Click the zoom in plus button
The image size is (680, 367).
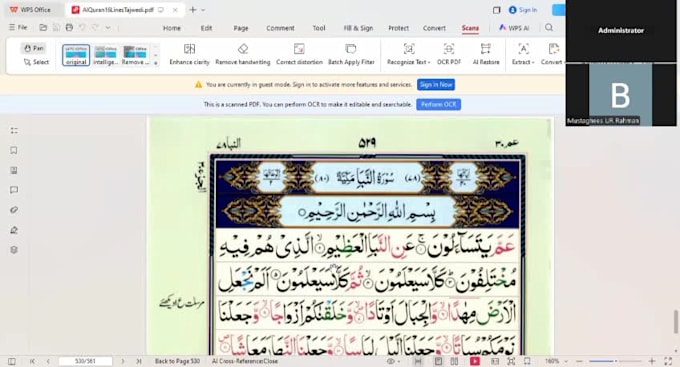(652, 361)
